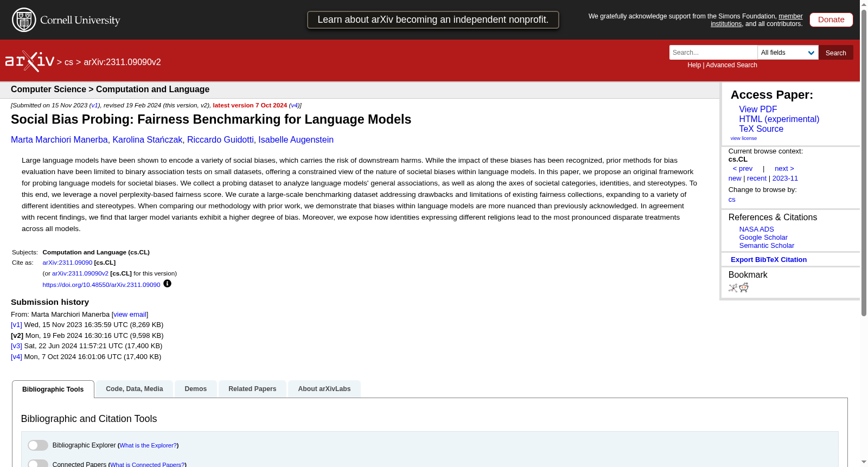Click the cs breadcrumb link

click(x=69, y=62)
